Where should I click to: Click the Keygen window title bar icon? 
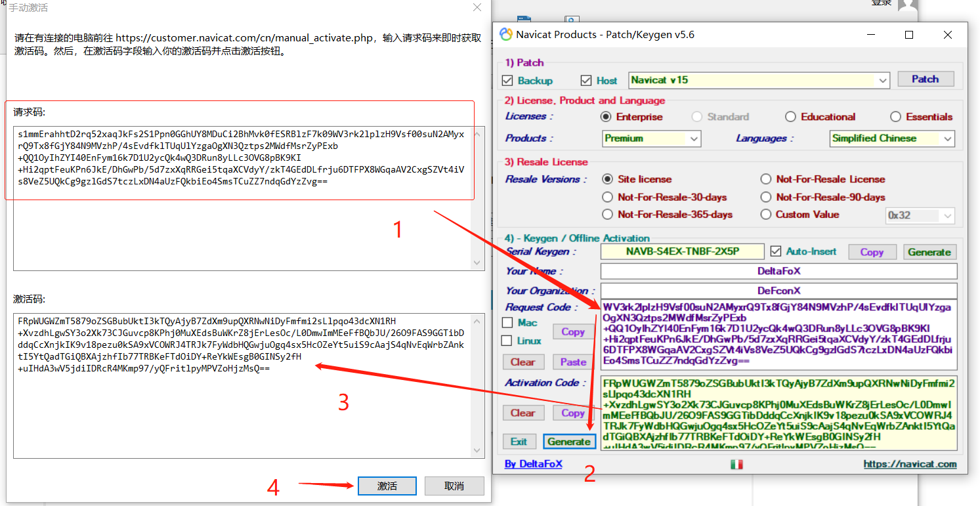(x=505, y=35)
